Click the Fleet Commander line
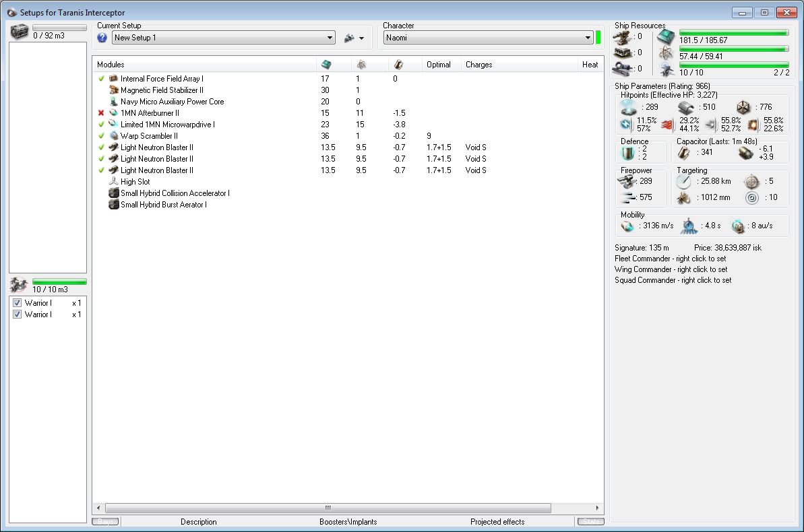Image resolution: width=804 pixels, height=532 pixels. tap(670, 259)
